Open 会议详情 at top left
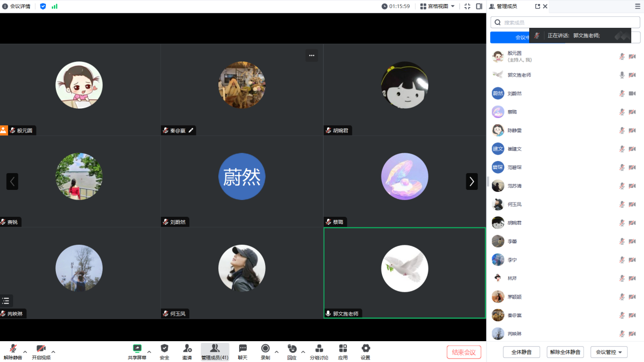The image size is (644, 362). point(16,7)
